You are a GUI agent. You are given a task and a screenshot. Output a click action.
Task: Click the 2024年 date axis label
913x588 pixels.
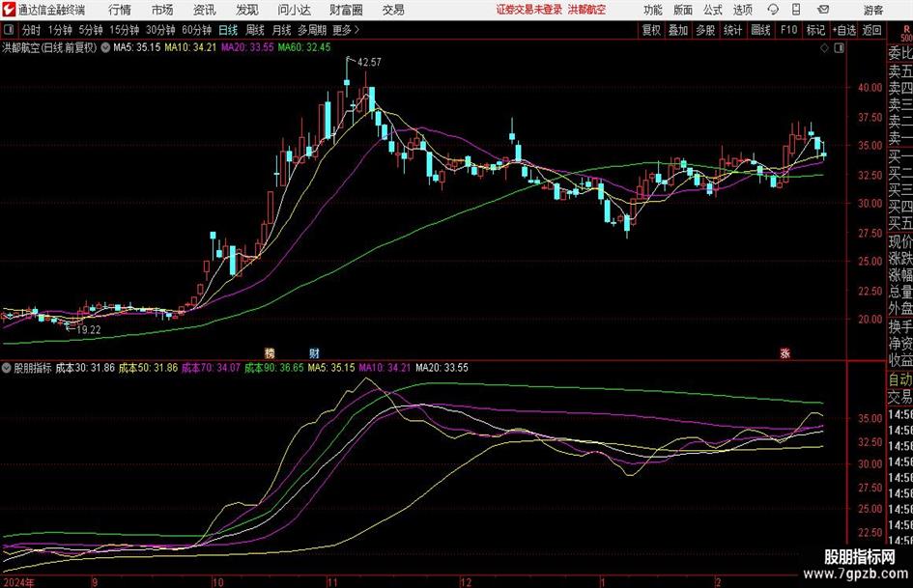click(18, 582)
